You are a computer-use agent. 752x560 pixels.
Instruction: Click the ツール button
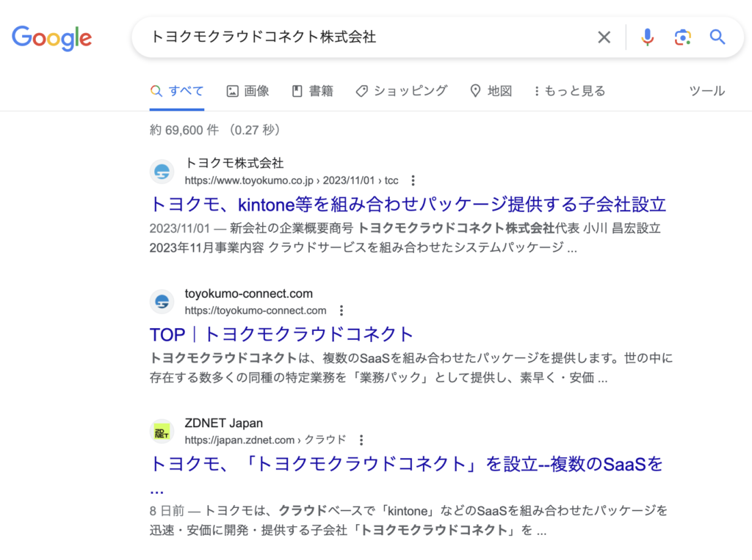tap(706, 91)
